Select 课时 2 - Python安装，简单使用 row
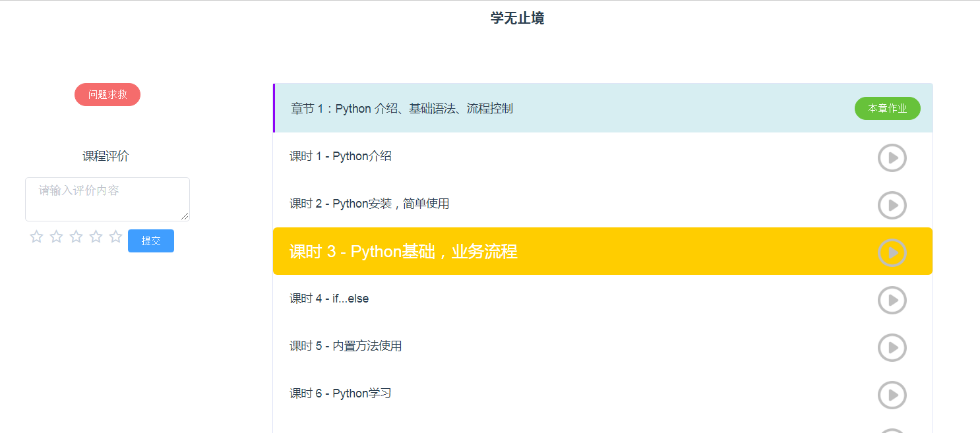Viewport: 980px width, 433px height. tap(603, 204)
